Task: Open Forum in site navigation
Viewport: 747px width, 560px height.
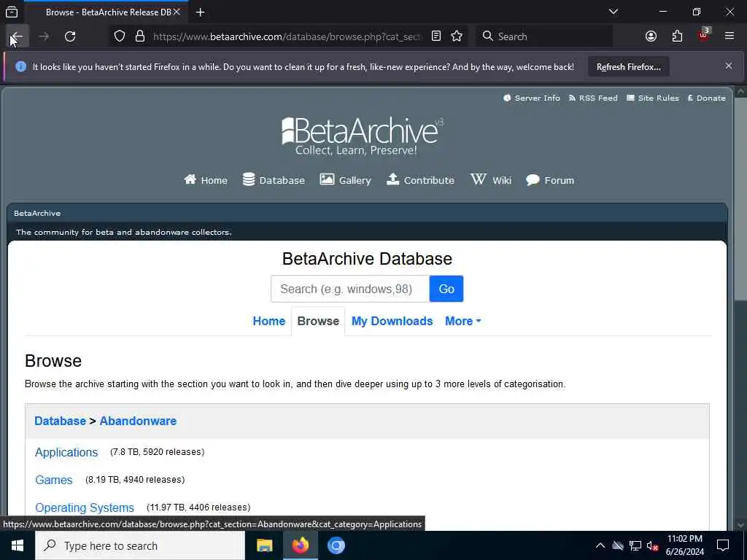Action: tap(550, 180)
